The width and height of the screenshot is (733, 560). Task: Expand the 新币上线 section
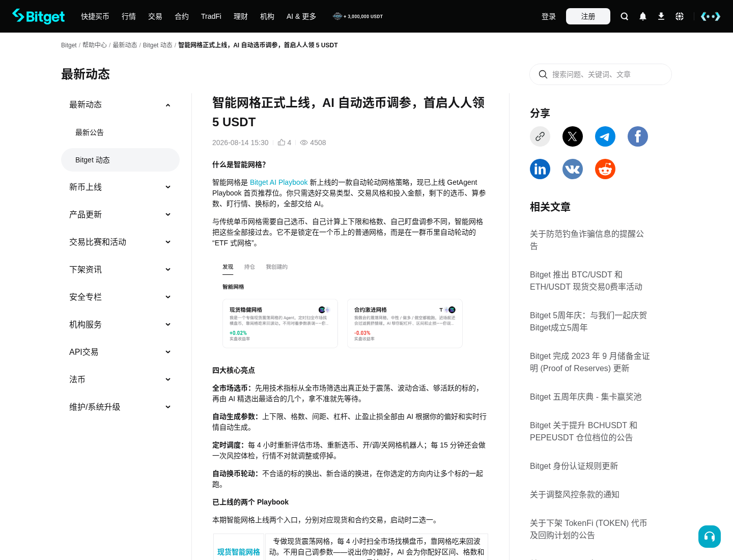coord(168,187)
